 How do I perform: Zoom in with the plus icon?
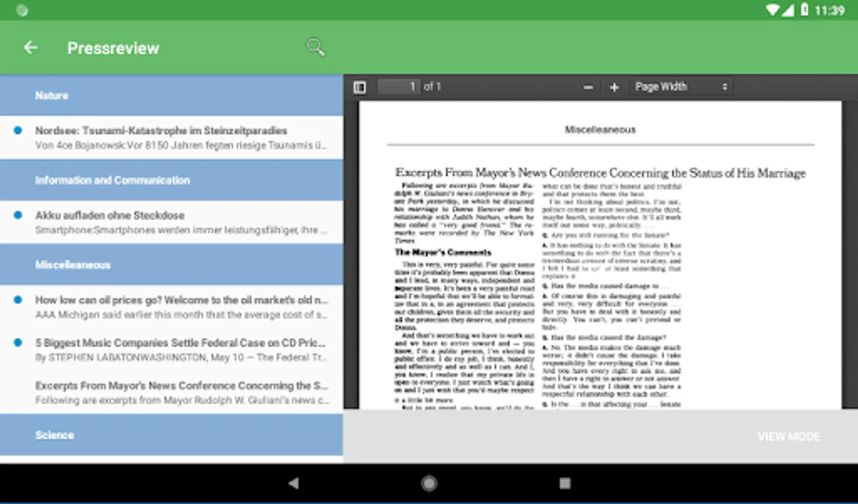click(614, 87)
